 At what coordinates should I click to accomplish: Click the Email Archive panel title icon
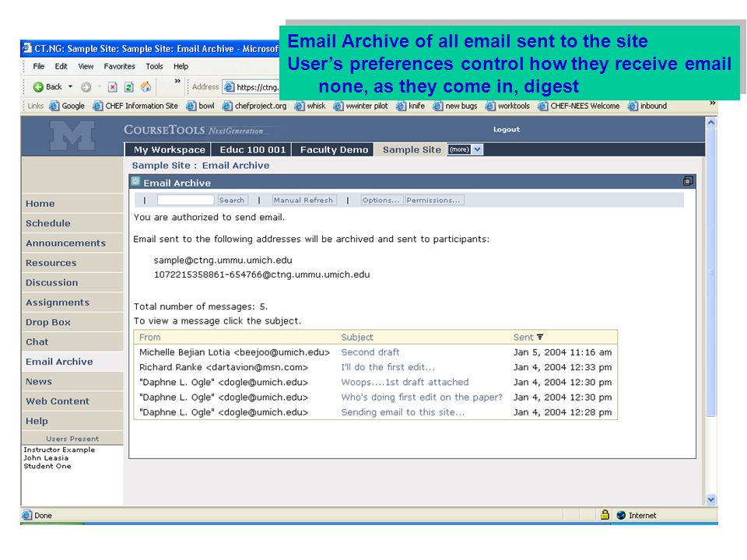pyautogui.click(x=135, y=181)
